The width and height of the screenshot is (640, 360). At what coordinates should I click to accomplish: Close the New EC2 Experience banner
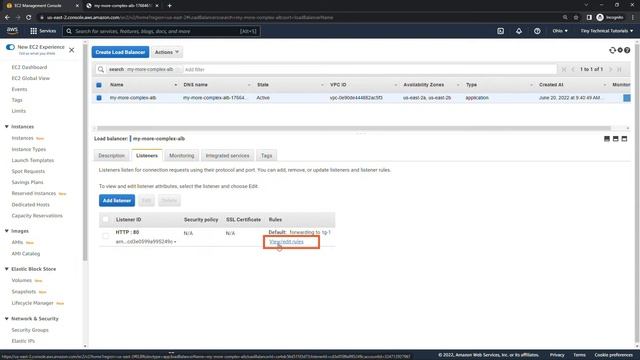[x=71, y=50]
